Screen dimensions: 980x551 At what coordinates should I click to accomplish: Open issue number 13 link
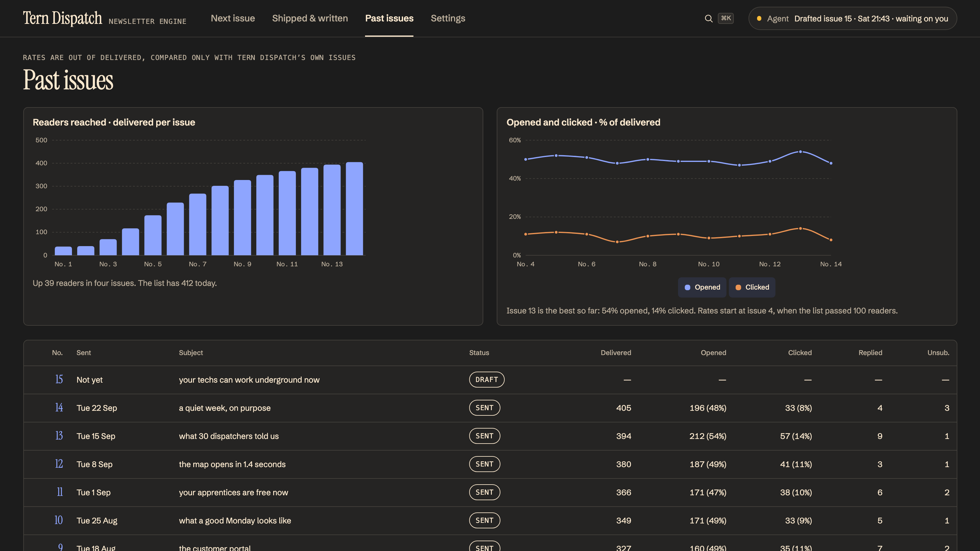click(x=59, y=436)
